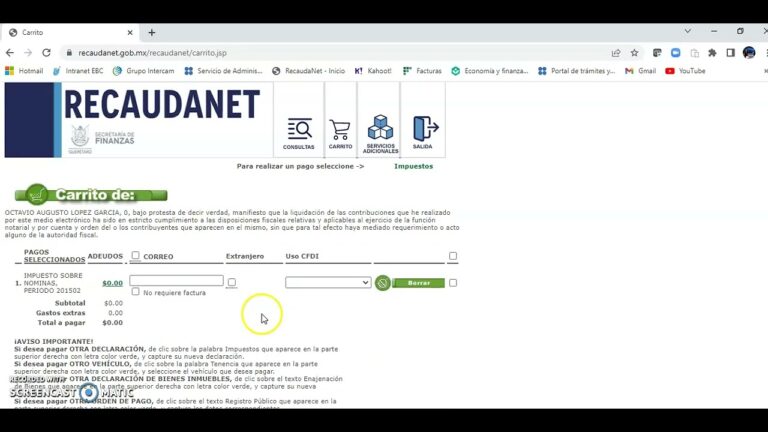Click the ¡AVISO IMPORTANTE! heading
This screenshot has width=768, height=432.
click(54, 341)
